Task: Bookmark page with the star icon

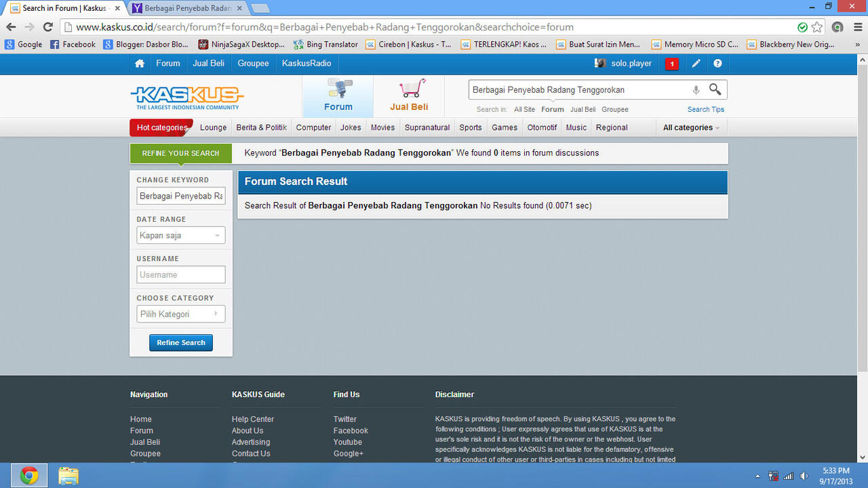Action: pyautogui.click(x=817, y=27)
